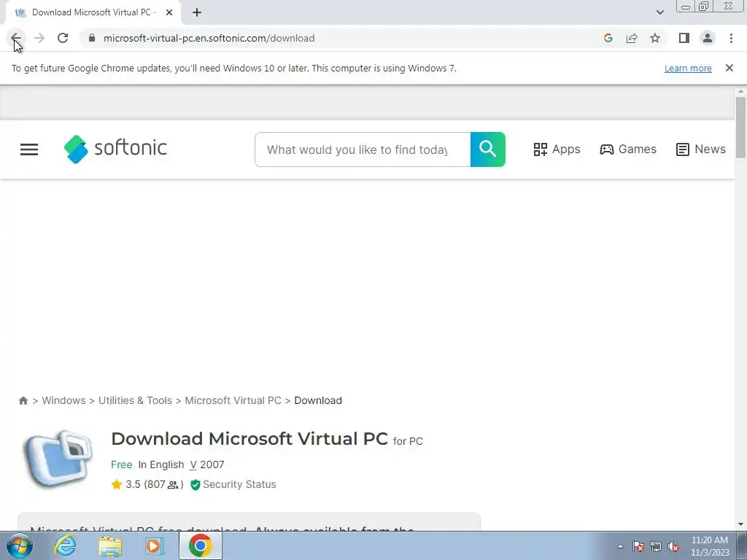Bookmark this page with the star
This screenshot has height=560, width=747.
tap(655, 38)
